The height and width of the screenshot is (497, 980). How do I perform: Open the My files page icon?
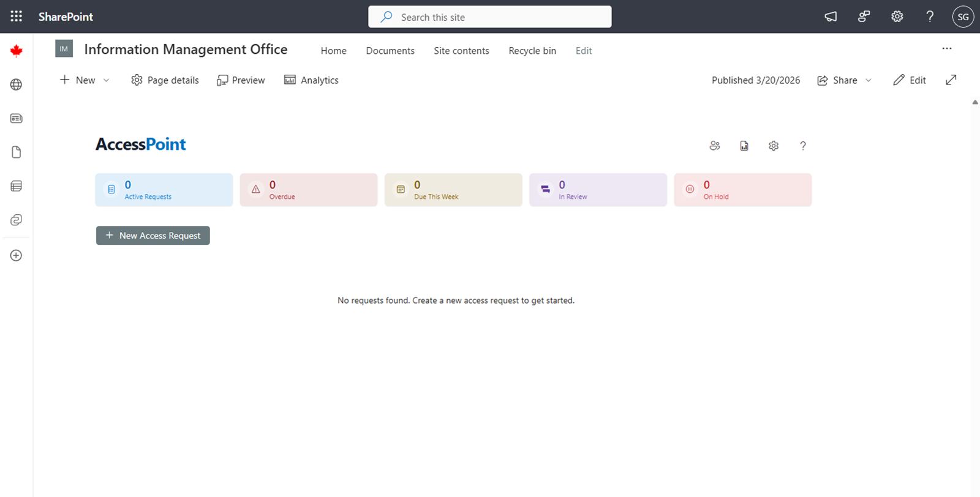click(x=17, y=152)
